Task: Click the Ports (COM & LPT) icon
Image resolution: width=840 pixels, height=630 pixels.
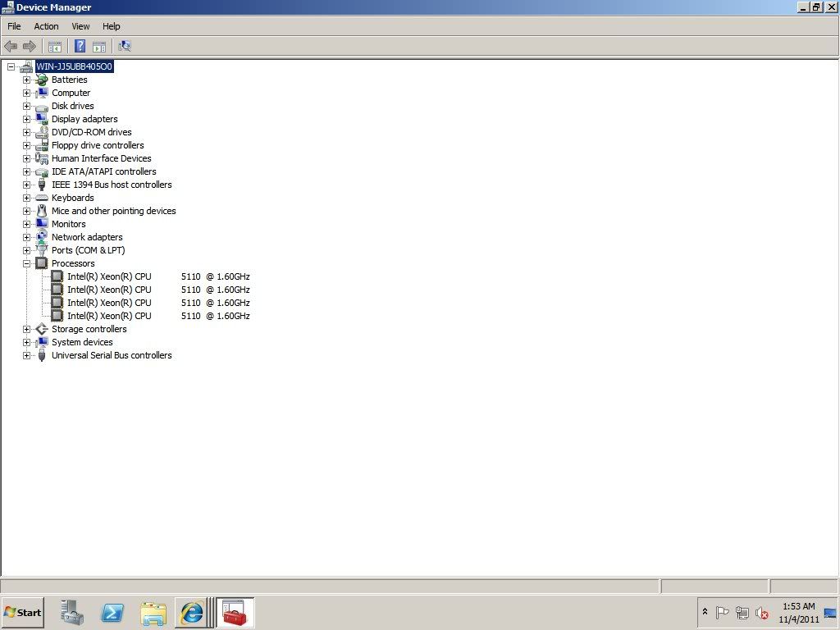Action: (41, 250)
